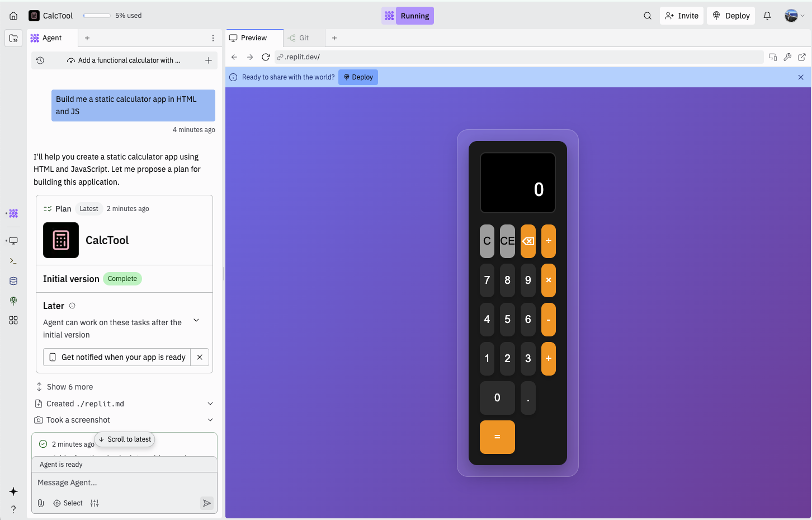Open new tab beside Git
812x520 pixels.
pos(334,38)
